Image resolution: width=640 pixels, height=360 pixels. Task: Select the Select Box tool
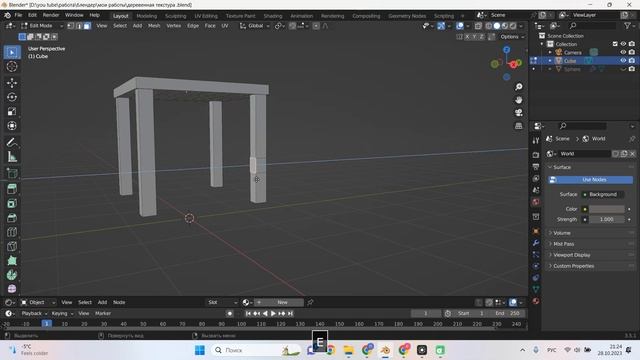[12, 52]
